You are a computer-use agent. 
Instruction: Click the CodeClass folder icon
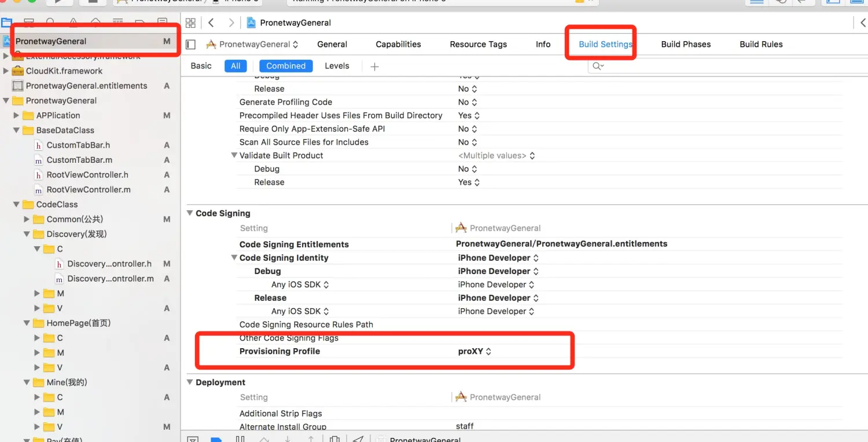28,204
